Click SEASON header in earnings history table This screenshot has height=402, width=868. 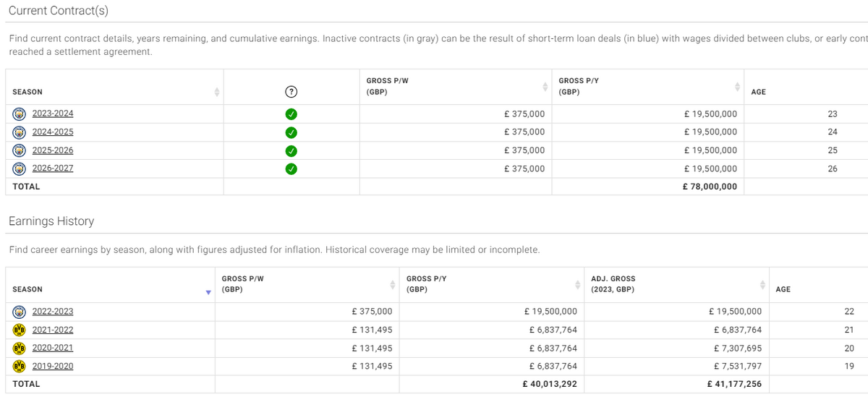point(27,289)
